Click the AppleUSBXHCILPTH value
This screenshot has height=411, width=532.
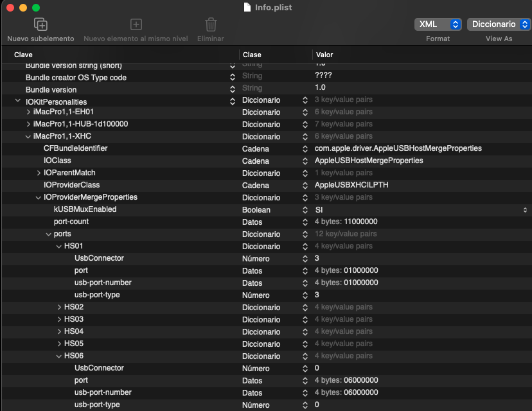pyautogui.click(x=351, y=185)
